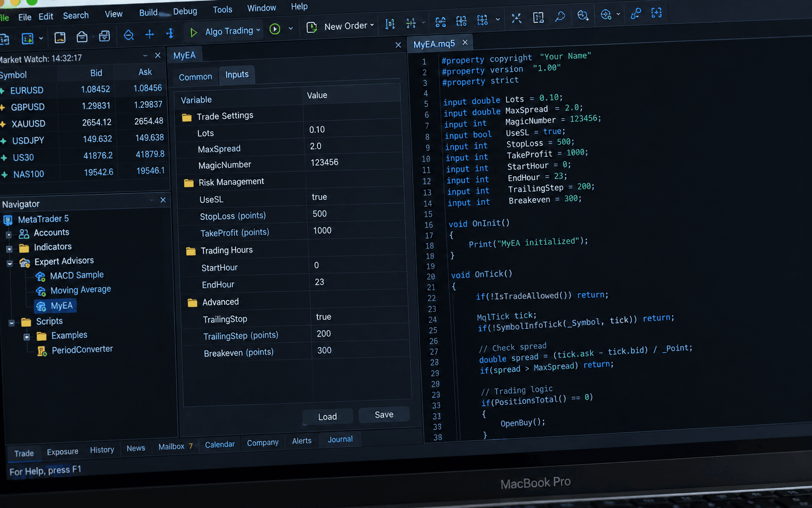Open the Algo Trading dropdown arrow
The height and width of the screenshot is (508, 812).
259,30
